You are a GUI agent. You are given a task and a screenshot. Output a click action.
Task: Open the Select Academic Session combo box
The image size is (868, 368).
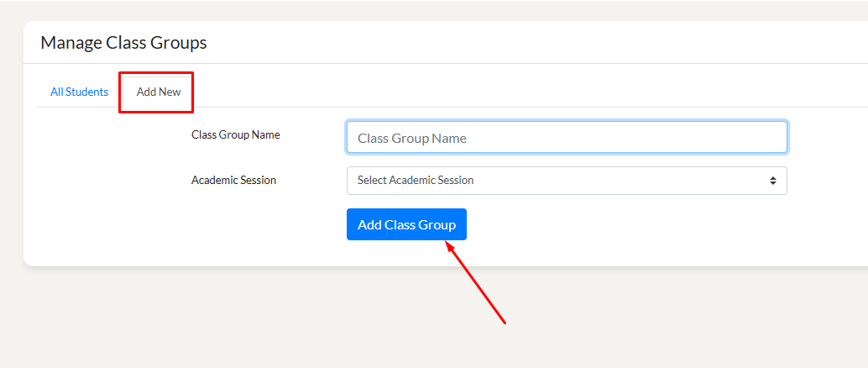coord(567,181)
